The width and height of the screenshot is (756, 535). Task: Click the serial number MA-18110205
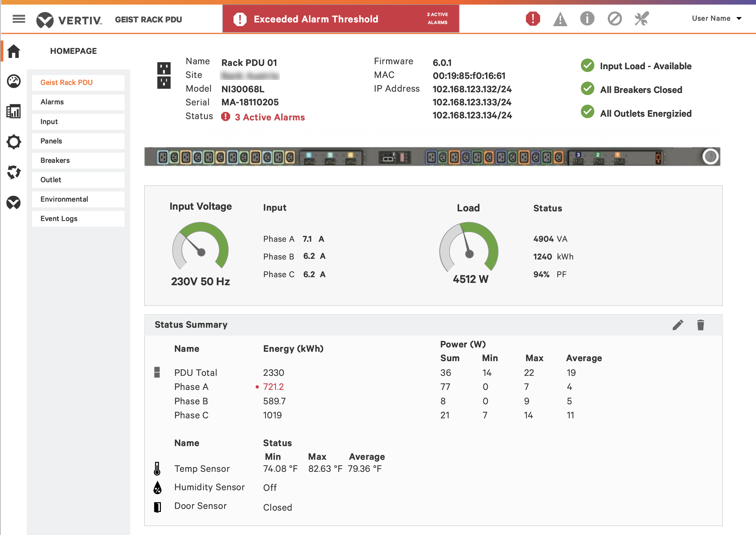(250, 102)
